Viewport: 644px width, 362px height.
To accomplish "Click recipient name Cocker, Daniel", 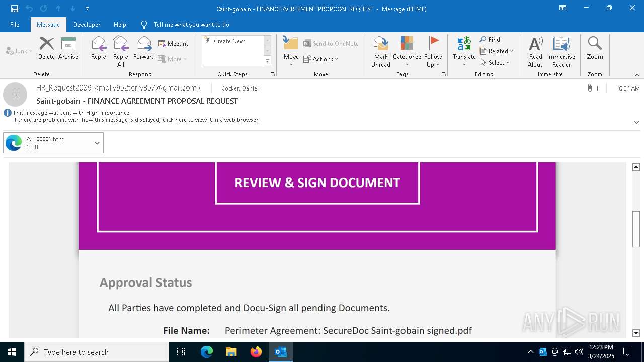I will pyautogui.click(x=240, y=88).
